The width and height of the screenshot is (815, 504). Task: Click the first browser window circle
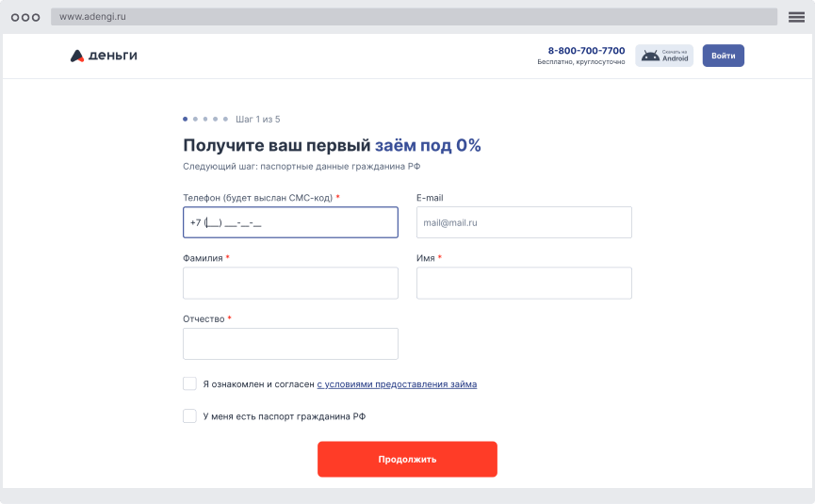(x=14, y=17)
